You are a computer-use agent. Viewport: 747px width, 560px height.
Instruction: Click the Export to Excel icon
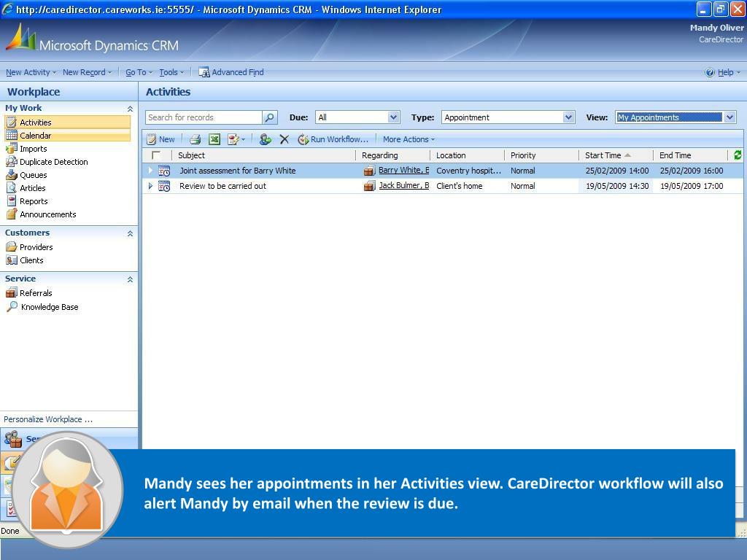point(214,139)
